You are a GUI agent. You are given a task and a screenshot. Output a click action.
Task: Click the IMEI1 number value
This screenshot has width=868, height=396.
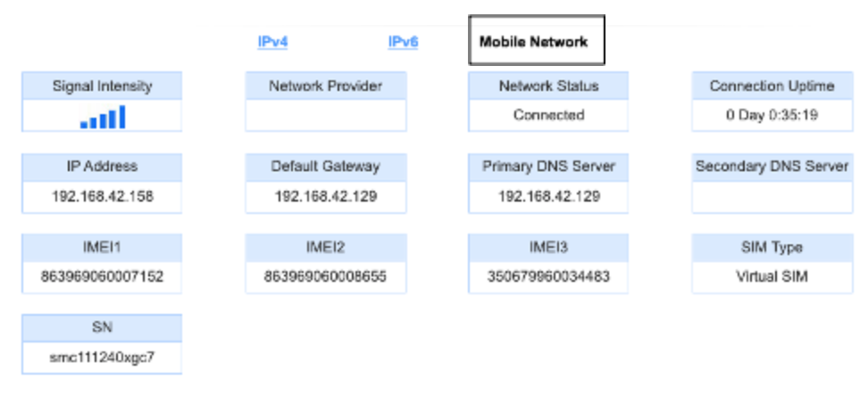point(102,276)
